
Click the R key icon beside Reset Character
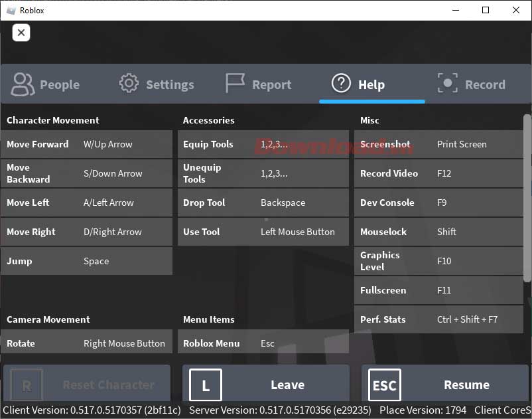click(27, 385)
